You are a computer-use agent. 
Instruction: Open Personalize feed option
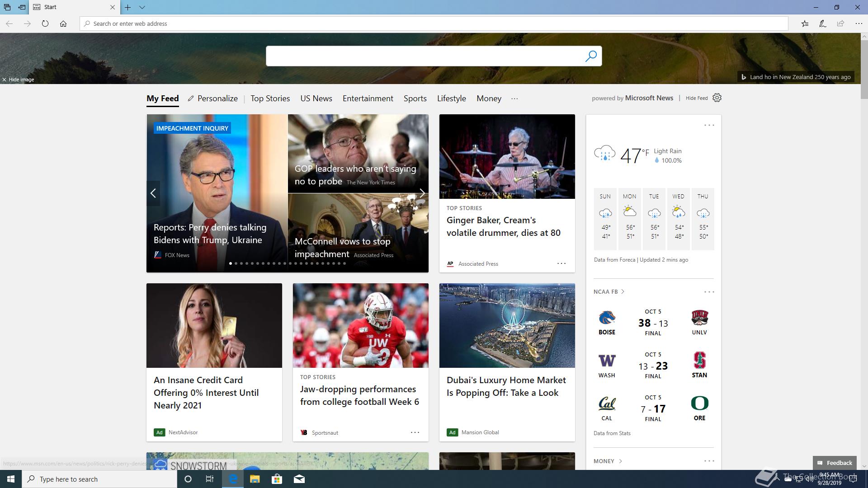coord(212,99)
